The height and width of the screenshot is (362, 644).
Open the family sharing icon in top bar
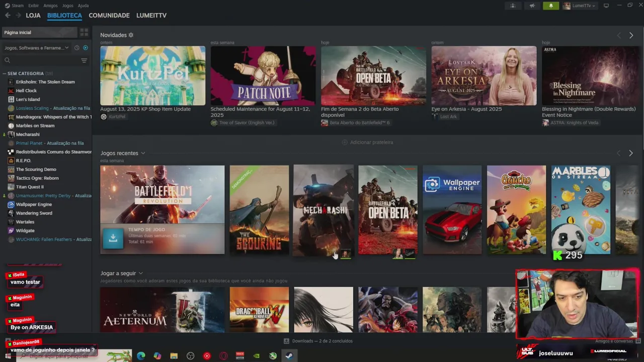(513, 6)
